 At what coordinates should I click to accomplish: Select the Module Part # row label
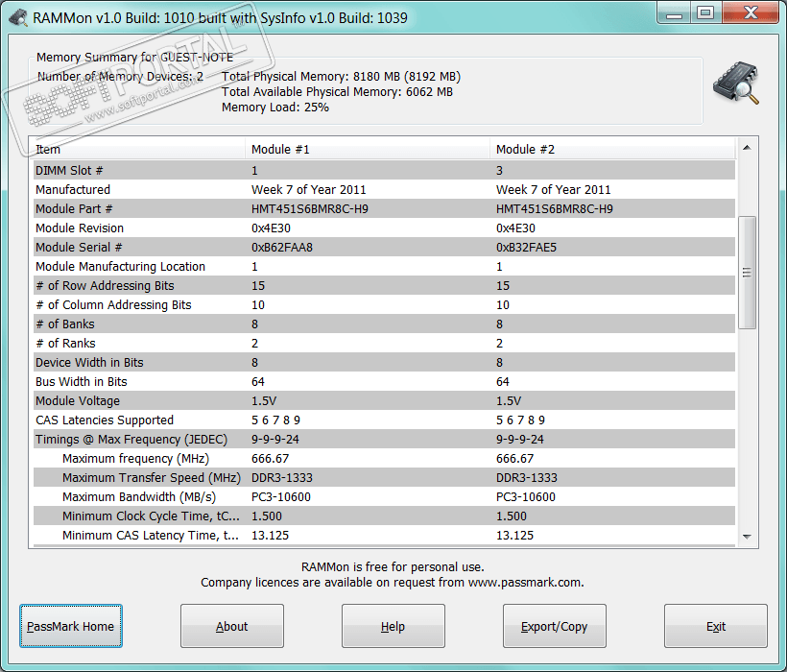click(x=74, y=208)
